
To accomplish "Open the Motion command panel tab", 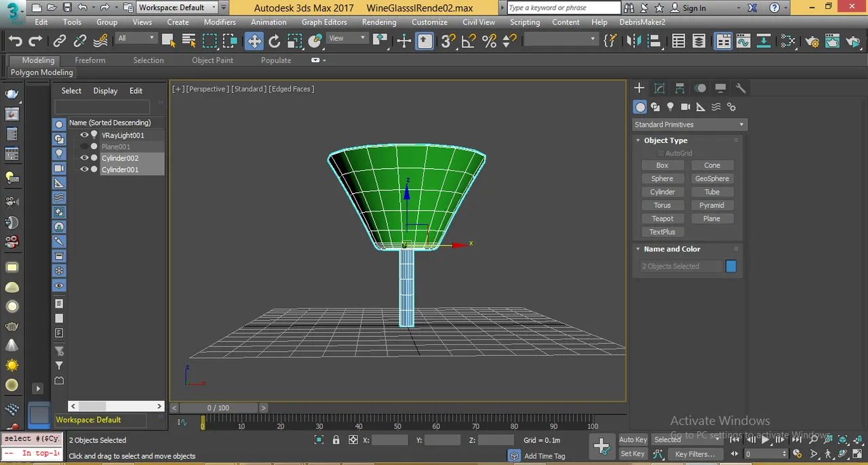I will pyautogui.click(x=700, y=88).
